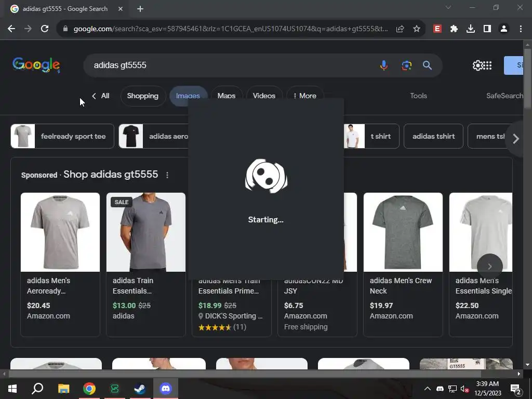Open Windows taskbar search
Screen dimensions: 532x399
(x=37, y=388)
